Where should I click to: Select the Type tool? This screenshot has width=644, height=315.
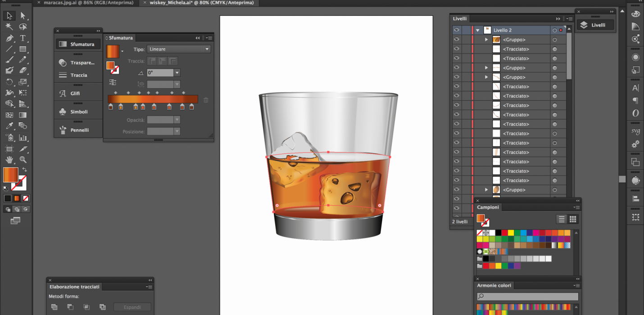click(x=23, y=38)
